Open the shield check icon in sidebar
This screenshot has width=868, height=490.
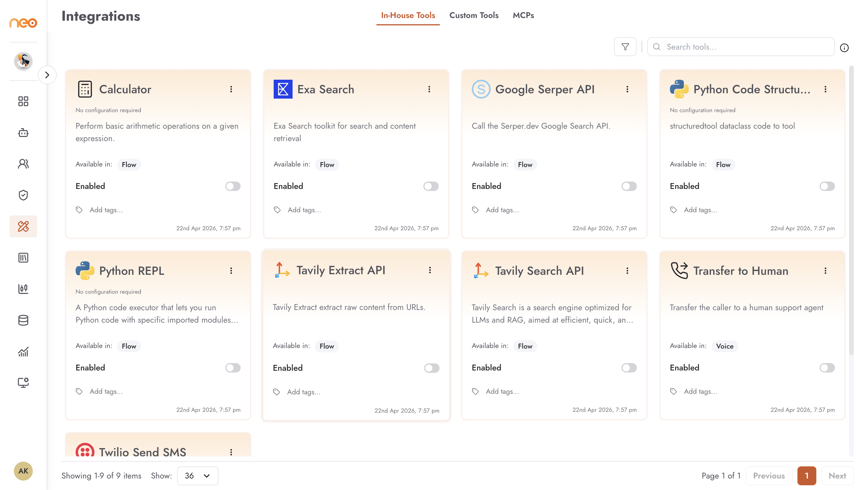pyautogui.click(x=23, y=195)
